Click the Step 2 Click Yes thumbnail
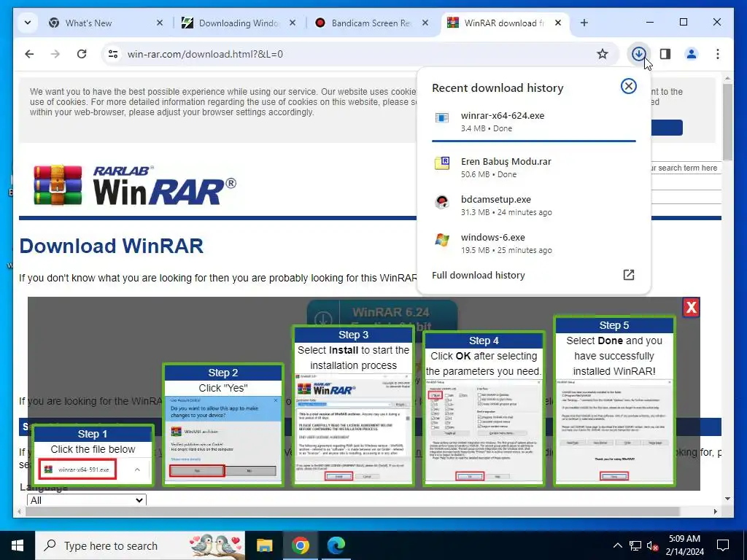747x560 pixels. 223,425
